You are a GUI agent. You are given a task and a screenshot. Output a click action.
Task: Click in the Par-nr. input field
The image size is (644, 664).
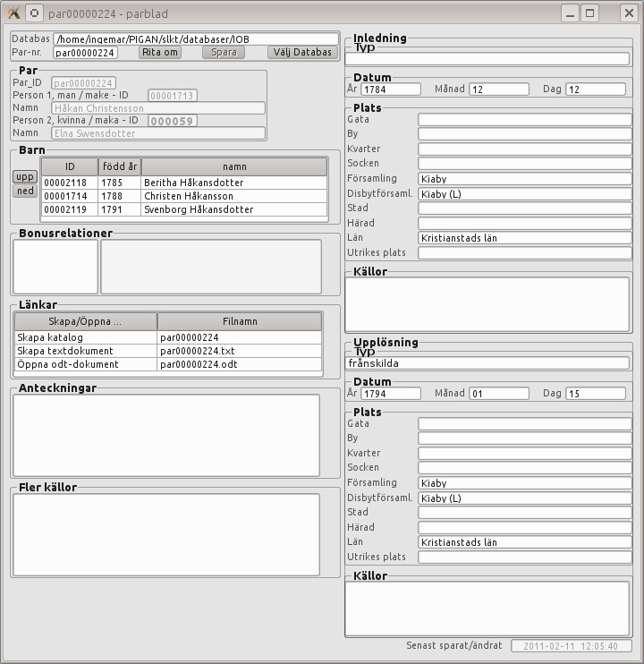coord(86,53)
